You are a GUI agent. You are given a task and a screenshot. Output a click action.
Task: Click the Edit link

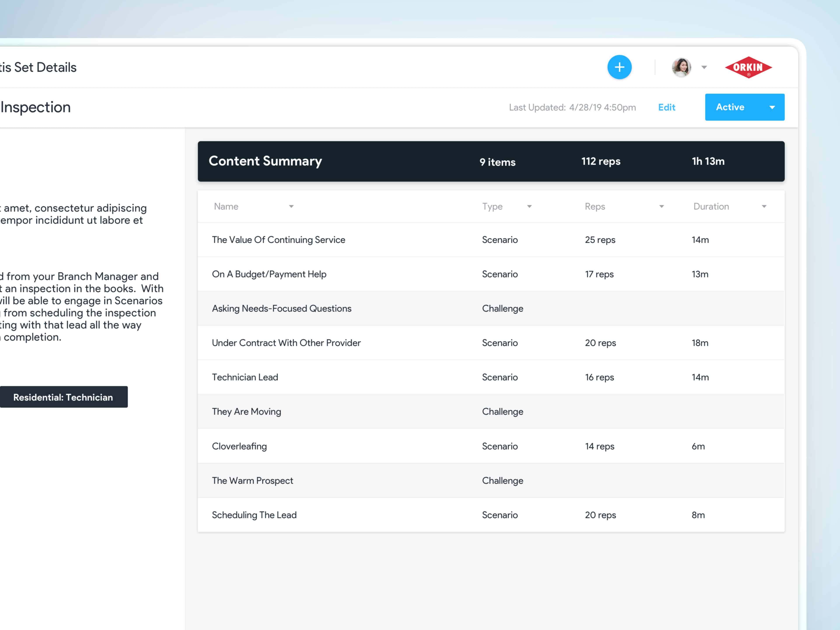pos(667,107)
